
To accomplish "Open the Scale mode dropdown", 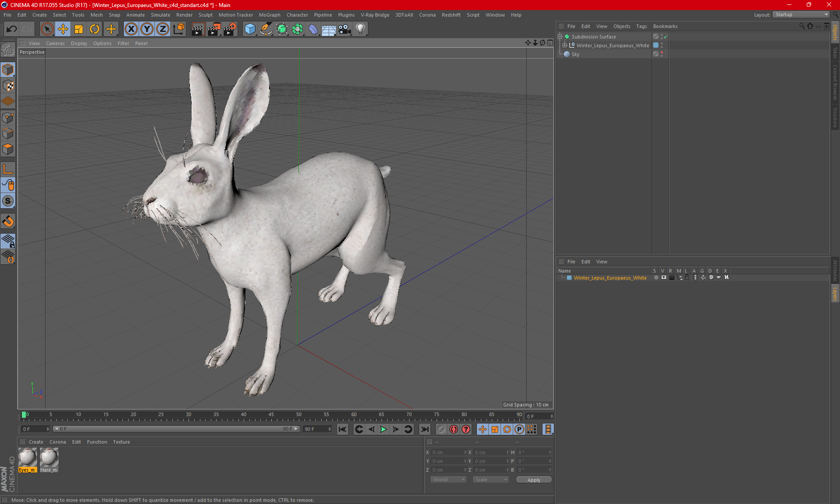I will pyautogui.click(x=490, y=479).
